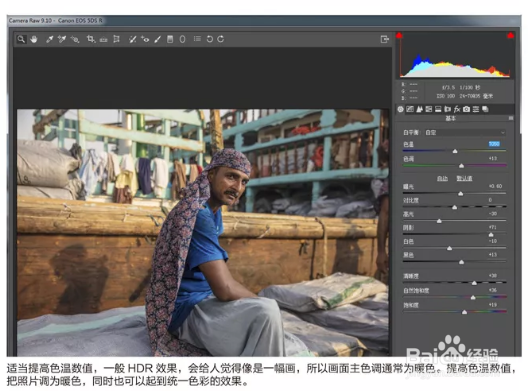Click the Temperature value field
Image resolution: width=530 pixels, height=391 pixels.
(x=494, y=144)
